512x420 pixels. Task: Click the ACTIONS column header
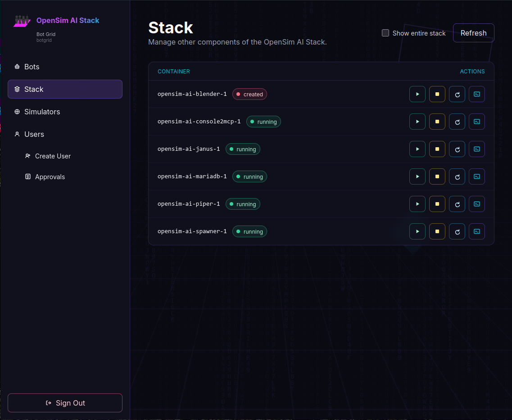coord(472,72)
